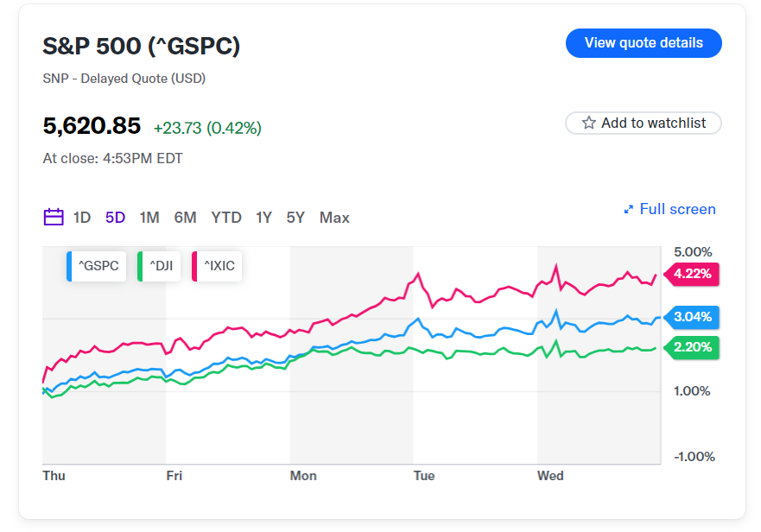The width and height of the screenshot is (761, 532).
Task: Select the Max time range
Action: coord(334,218)
